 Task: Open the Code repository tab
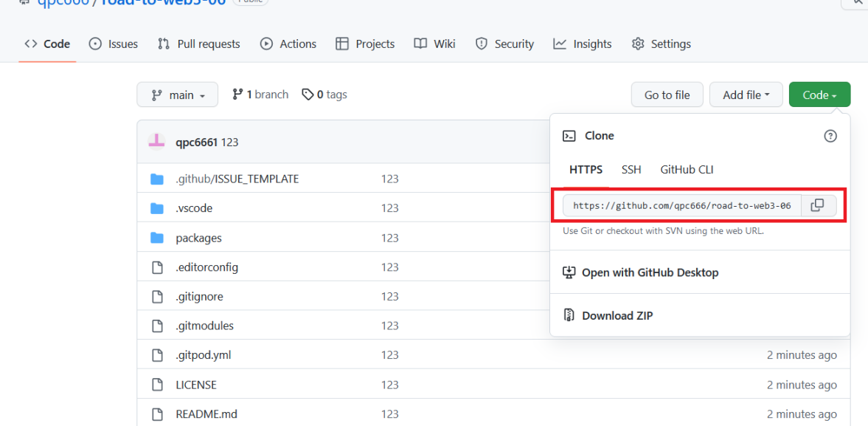tap(48, 44)
